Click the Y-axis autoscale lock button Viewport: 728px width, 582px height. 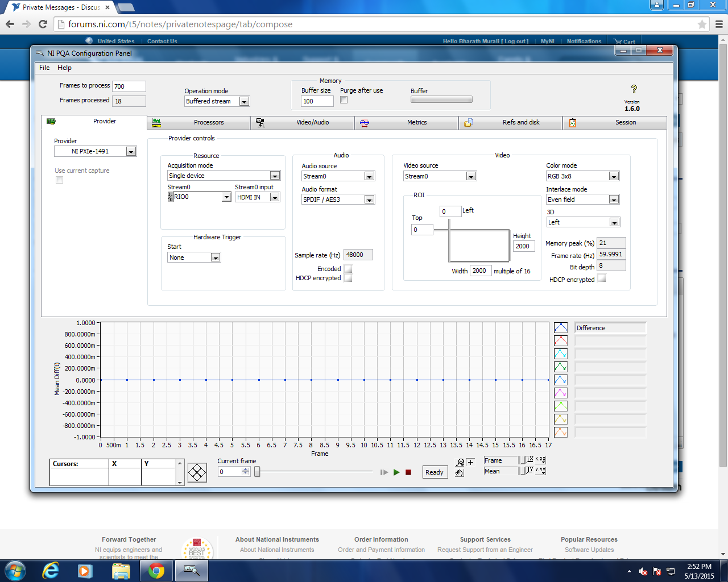coord(522,471)
